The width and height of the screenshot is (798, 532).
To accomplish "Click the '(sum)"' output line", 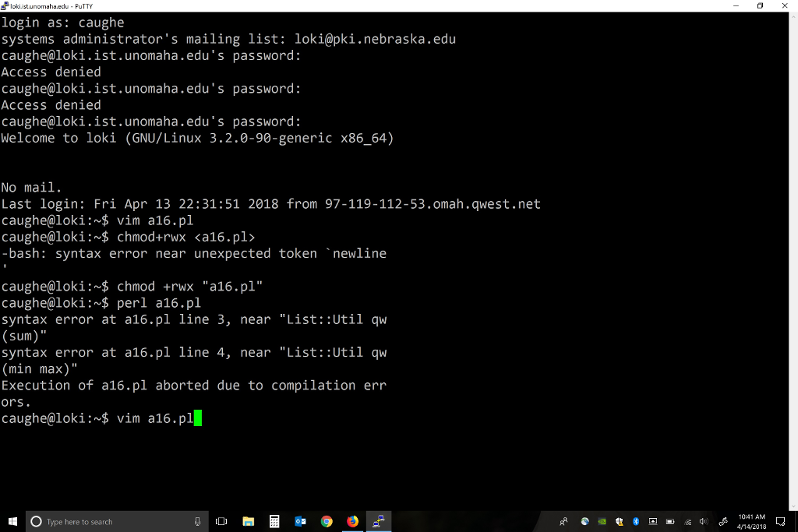I will pyautogui.click(x=24, y=336).
